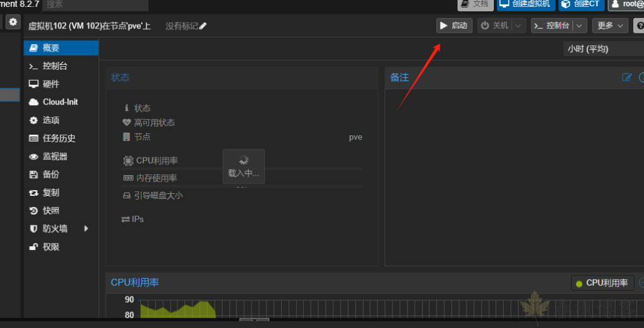Focus the 搜索 search field
The width and height of the screenshot is (644, 328).
[96, 4]
